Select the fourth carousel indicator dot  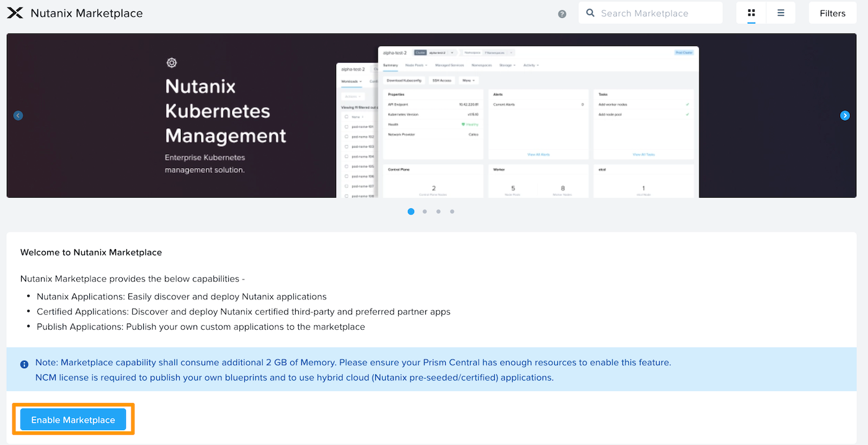click(x=452, y=211)
